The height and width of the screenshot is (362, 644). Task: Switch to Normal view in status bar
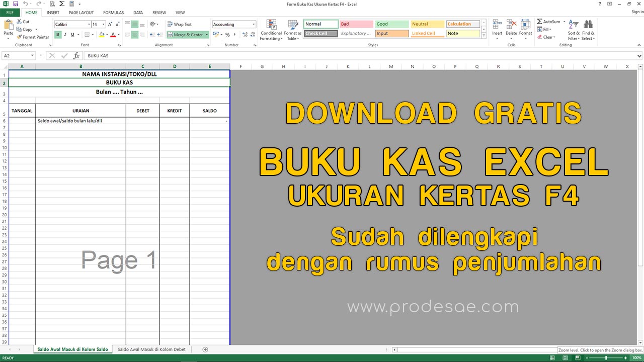pos(552,358)
